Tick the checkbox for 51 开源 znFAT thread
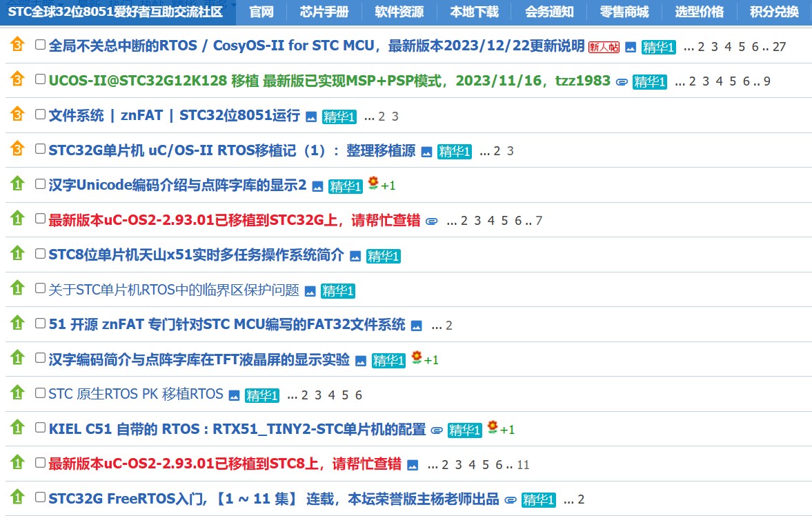Image resolution: width=812 pixels, height=516 pixels. (41, 324)
